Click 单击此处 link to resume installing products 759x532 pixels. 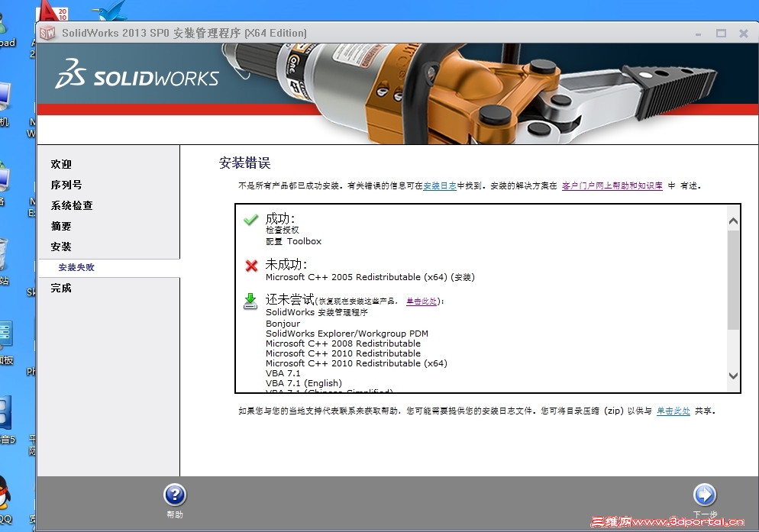421,301
